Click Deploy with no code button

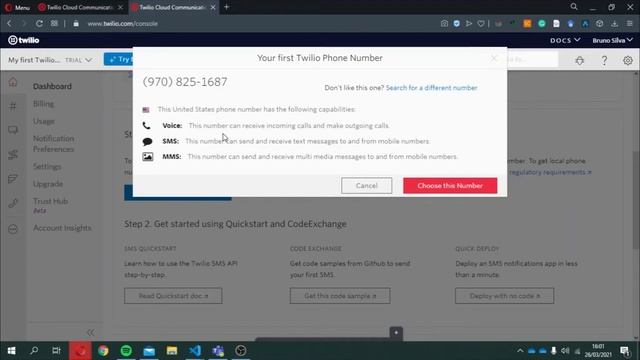(504, 296)
